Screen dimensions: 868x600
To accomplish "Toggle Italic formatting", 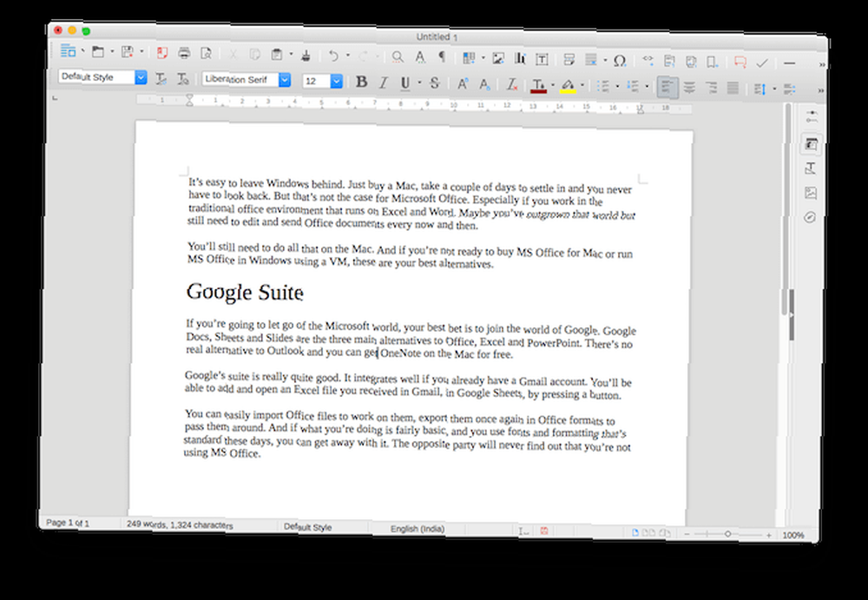I will (383, 82).
